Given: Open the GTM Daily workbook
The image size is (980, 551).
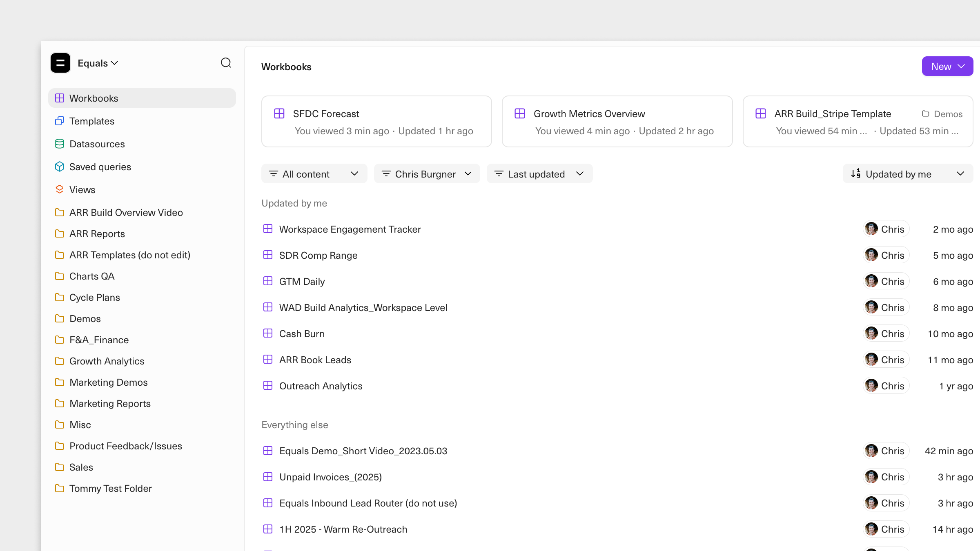Looking at the screenshot, I should [x=302, y=281].
